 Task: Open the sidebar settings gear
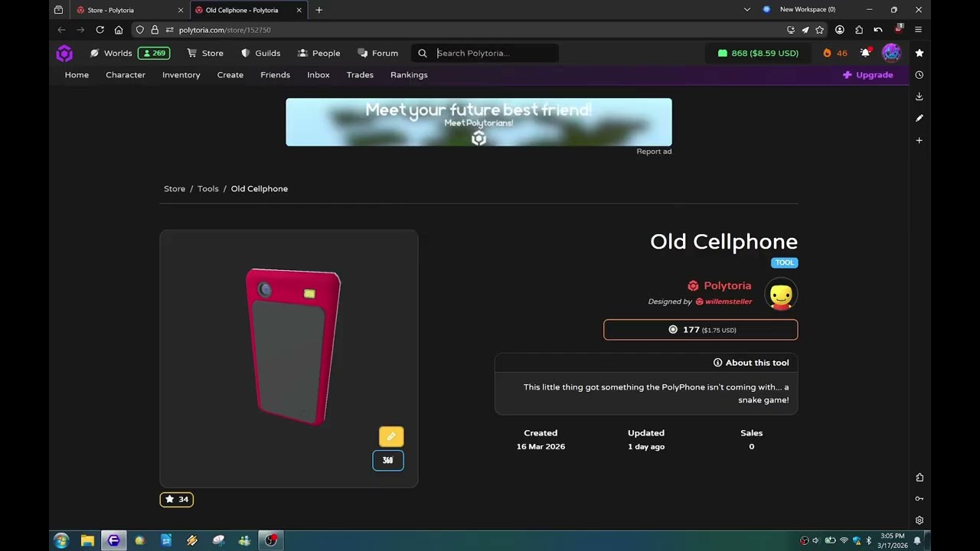[x=920, y=520]
